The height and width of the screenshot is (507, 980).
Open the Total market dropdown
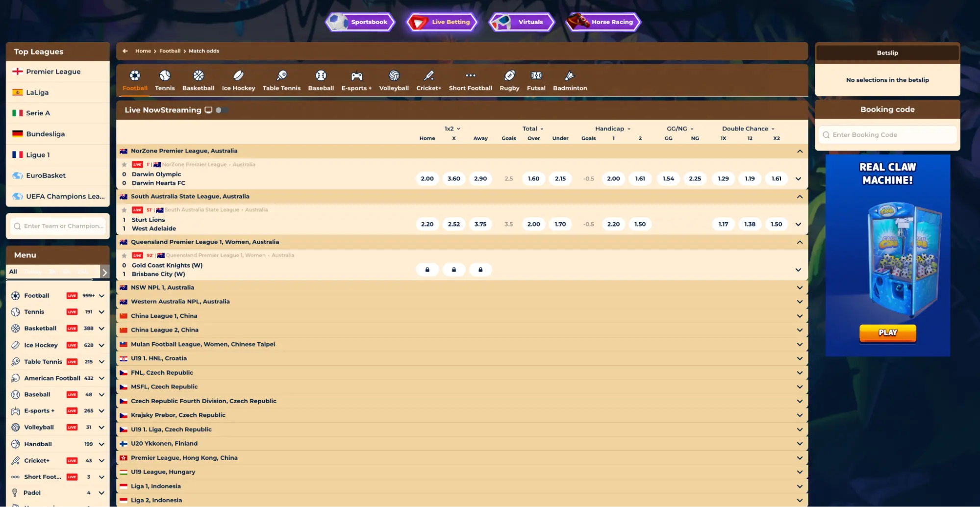(532, 128)
